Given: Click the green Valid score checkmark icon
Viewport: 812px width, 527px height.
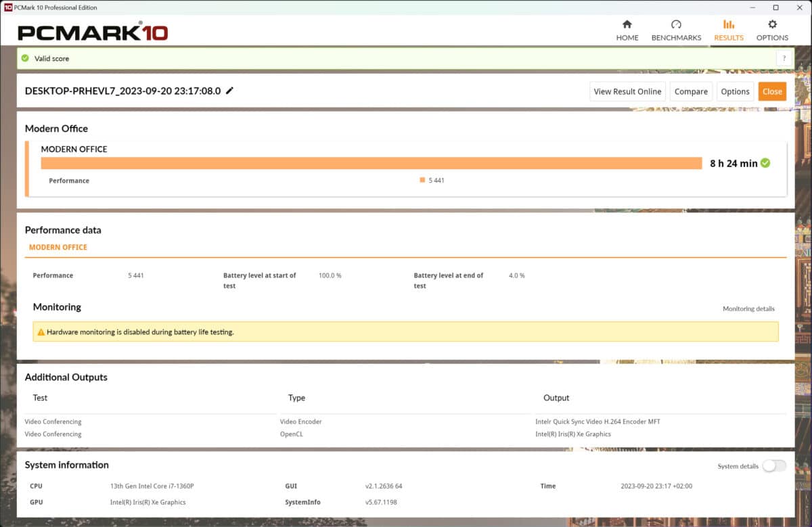Looking at the screenshot, I should 25,58.
